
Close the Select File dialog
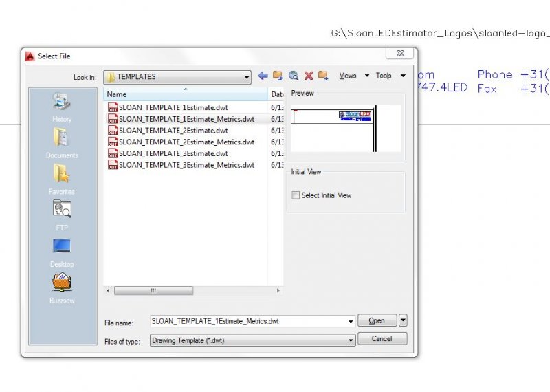400,53
